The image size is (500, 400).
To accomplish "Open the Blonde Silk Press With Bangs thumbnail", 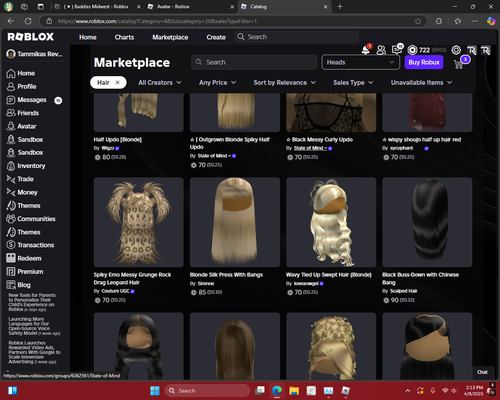I will [235, 222].
